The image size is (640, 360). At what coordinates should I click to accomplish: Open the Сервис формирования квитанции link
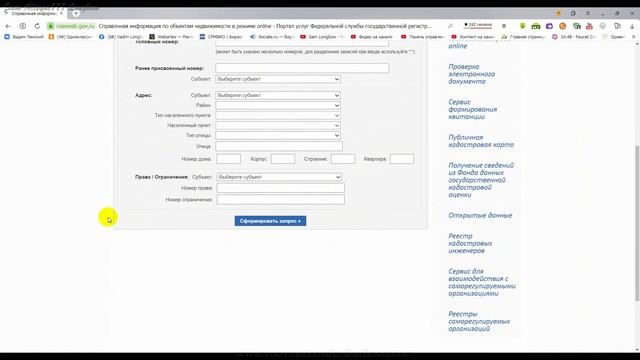click(472, 109)
